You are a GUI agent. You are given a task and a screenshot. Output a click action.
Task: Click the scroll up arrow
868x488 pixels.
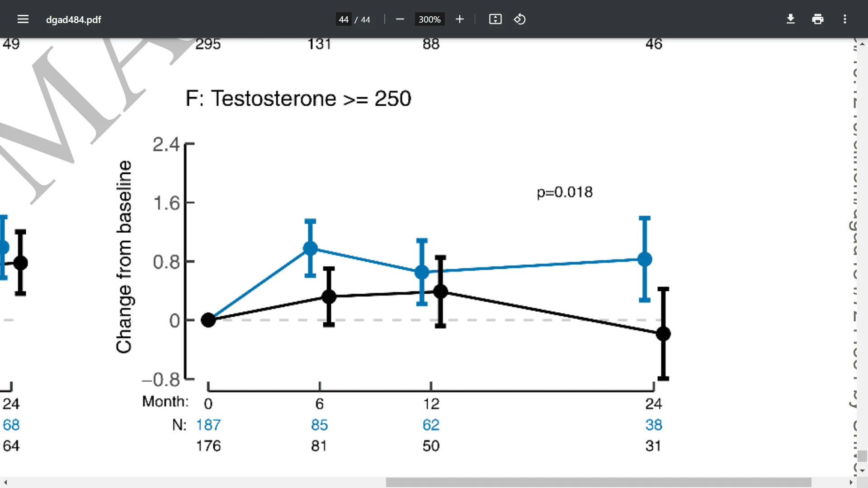click(862, 44)
